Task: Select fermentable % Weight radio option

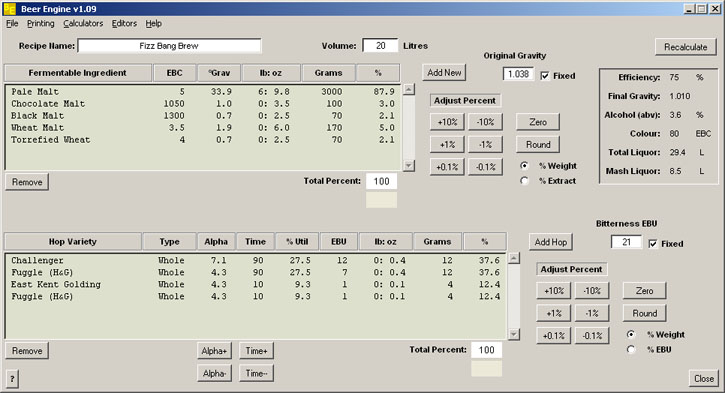Action: coord(524,166)
